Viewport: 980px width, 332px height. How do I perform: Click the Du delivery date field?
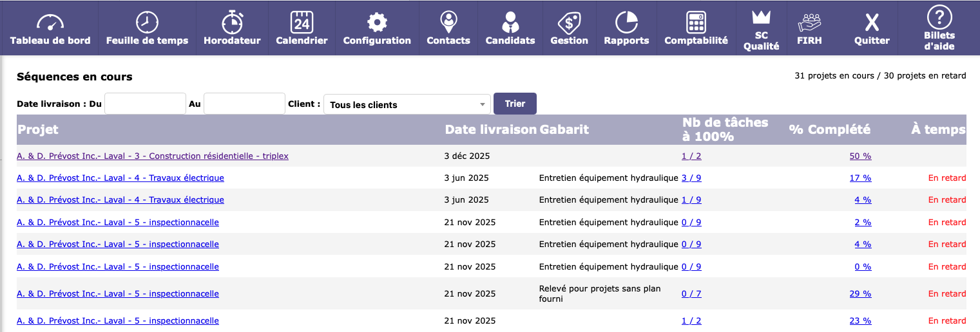coord(145,104)
